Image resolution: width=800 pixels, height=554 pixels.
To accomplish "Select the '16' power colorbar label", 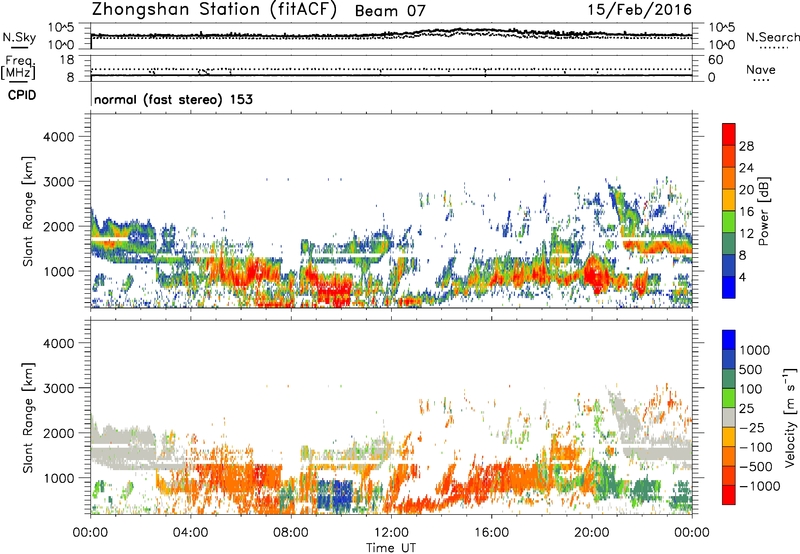I will tap(746, 212).
